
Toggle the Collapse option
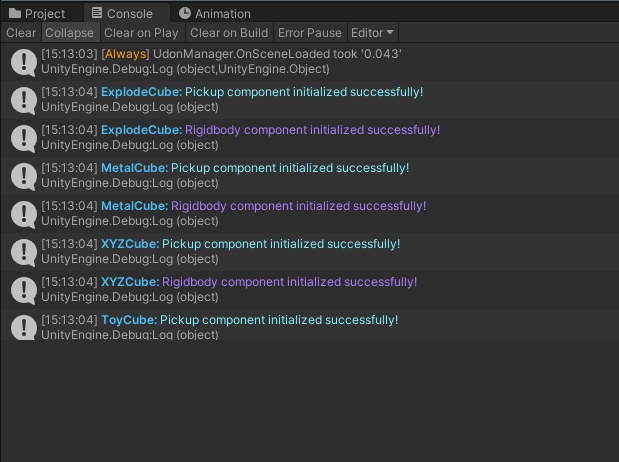point(69,33)
